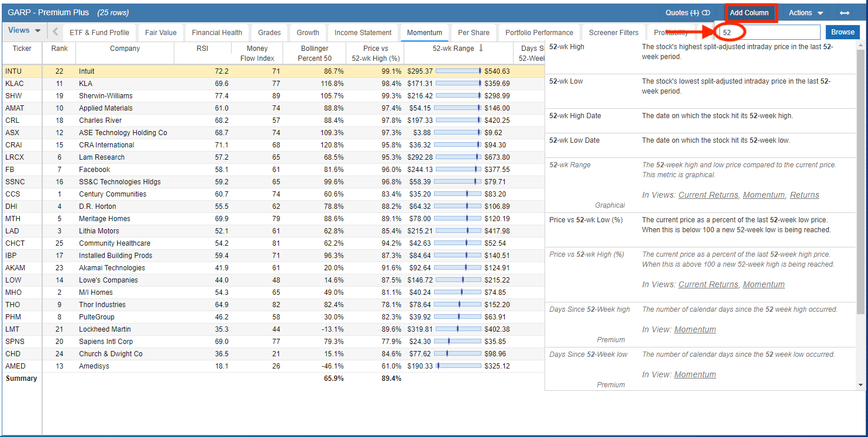Click Momentum link under Days Since 52-Week low

pos(695,374)
